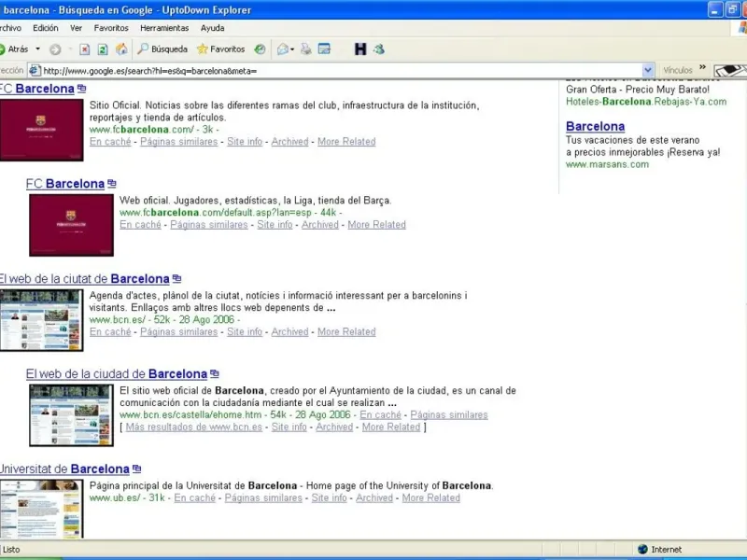Print the page with the printer icon
747x560 pixels.
click(306, 49)
